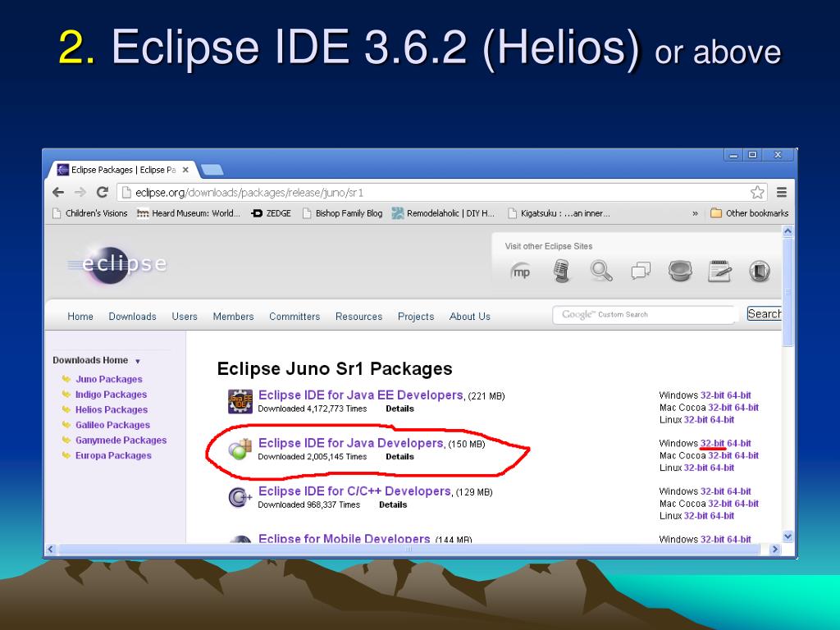View Details for C/C++ Developers package
This screenshot has height=630, width=840.
(393, 504)
